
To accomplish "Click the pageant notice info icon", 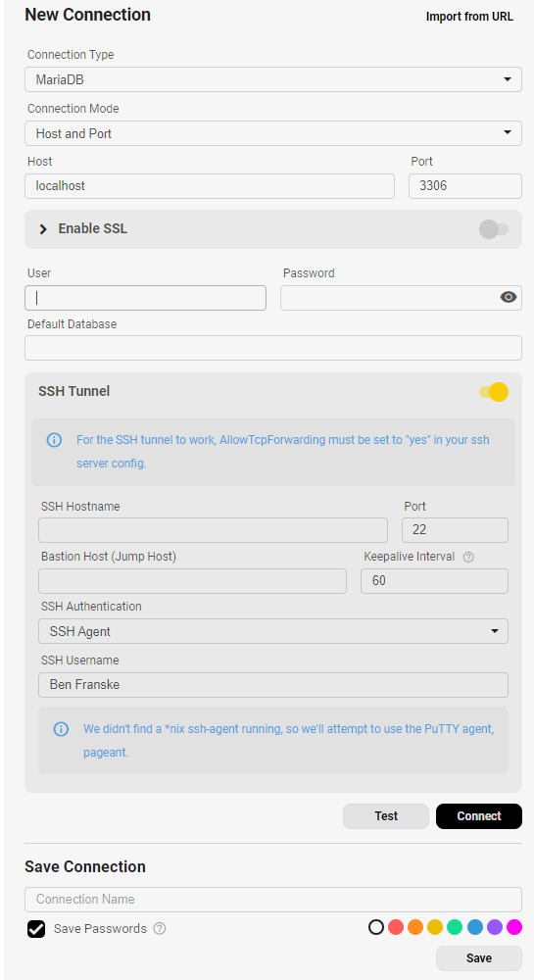I will (x=61, y=729).
